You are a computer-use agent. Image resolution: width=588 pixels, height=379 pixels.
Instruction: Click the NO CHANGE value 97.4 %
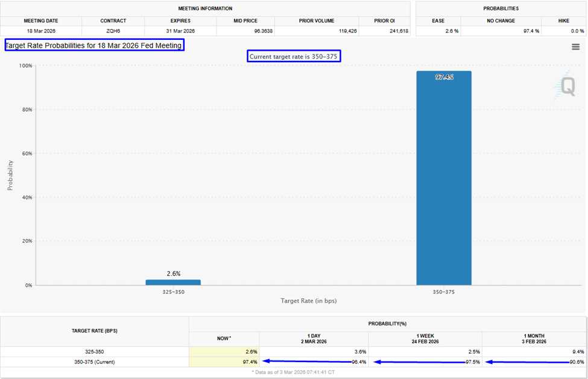[x=531, y=31]
